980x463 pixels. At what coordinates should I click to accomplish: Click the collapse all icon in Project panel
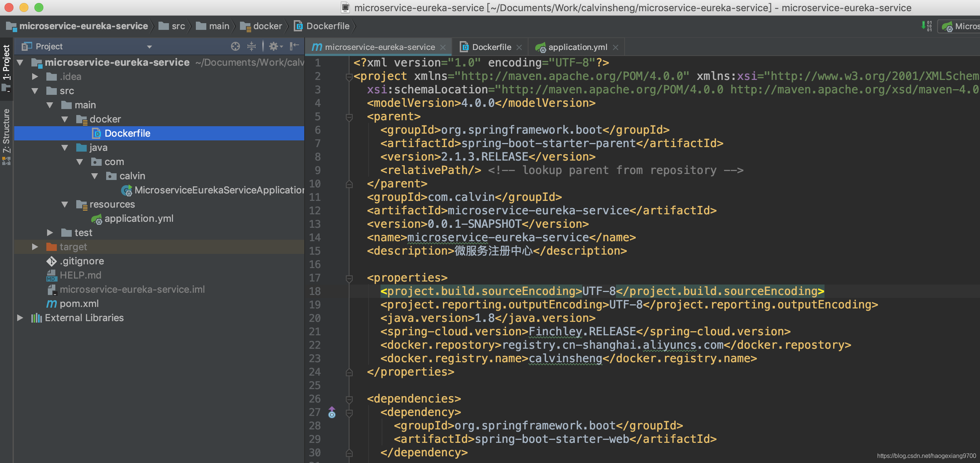click(252, 46)
